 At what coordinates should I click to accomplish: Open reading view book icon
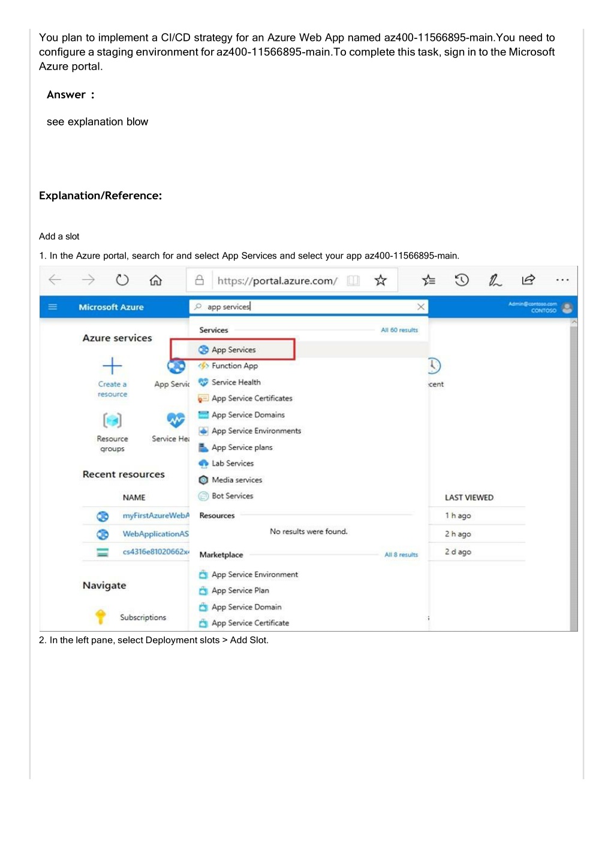coord(354,280)
